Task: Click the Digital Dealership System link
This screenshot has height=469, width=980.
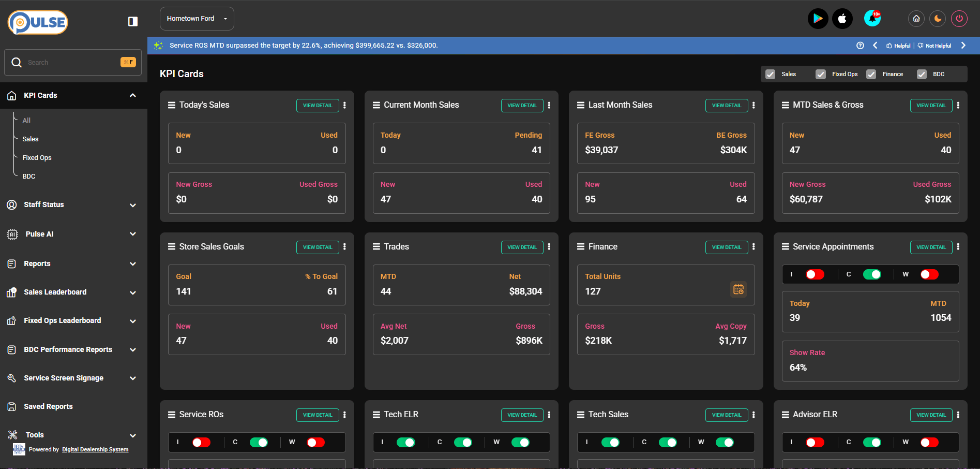Action: (x=95, y=449)
